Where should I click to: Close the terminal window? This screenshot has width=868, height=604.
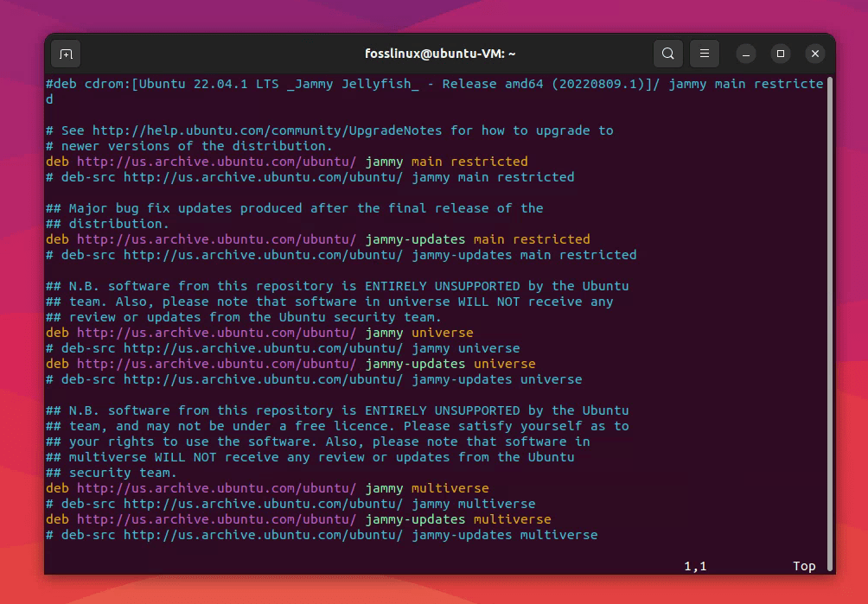(x=815, y=54)
